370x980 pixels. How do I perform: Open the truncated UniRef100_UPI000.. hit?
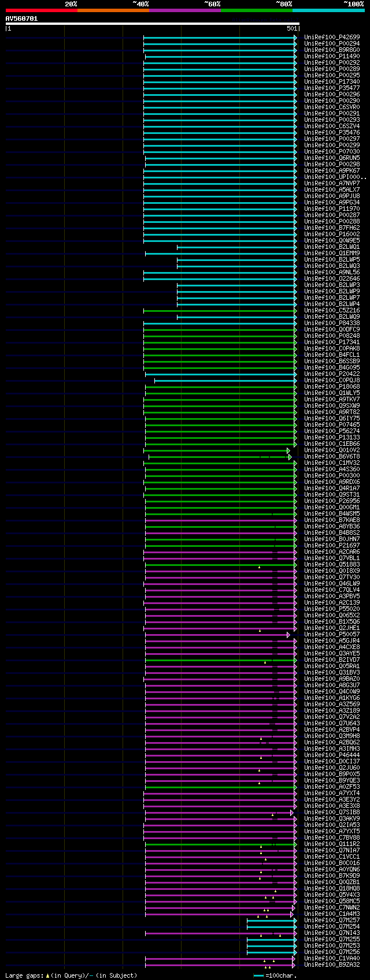click(x=335, y=177)
